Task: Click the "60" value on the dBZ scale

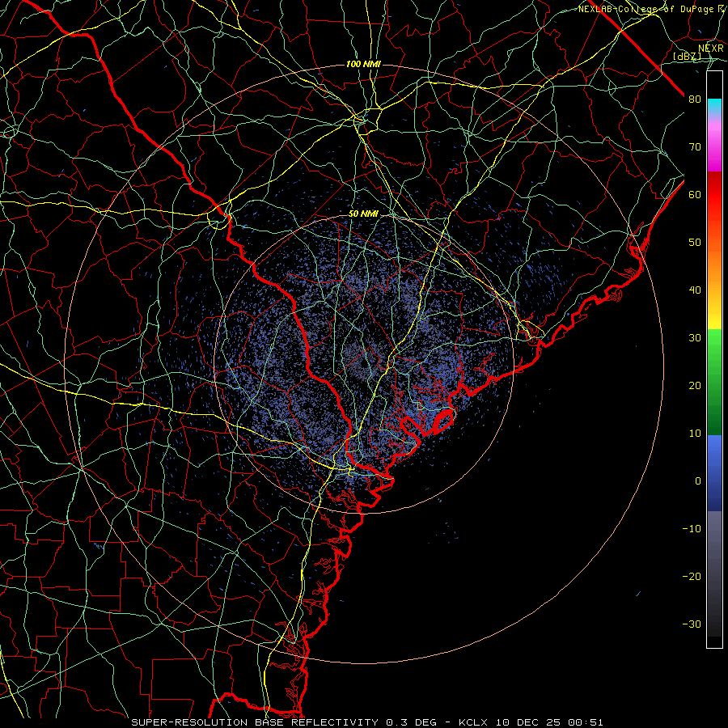Action: pos(695,195)
